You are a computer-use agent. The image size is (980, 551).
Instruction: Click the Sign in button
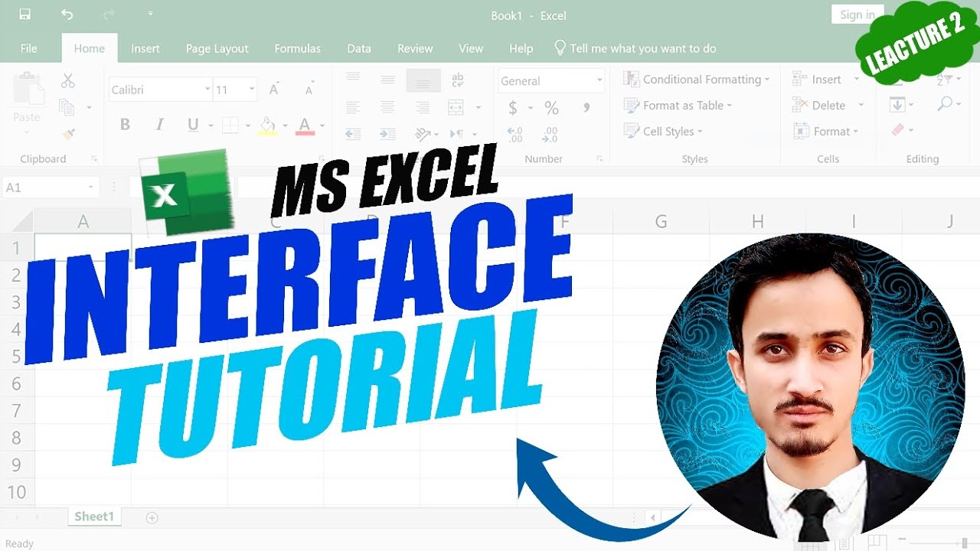click(857, 15)
